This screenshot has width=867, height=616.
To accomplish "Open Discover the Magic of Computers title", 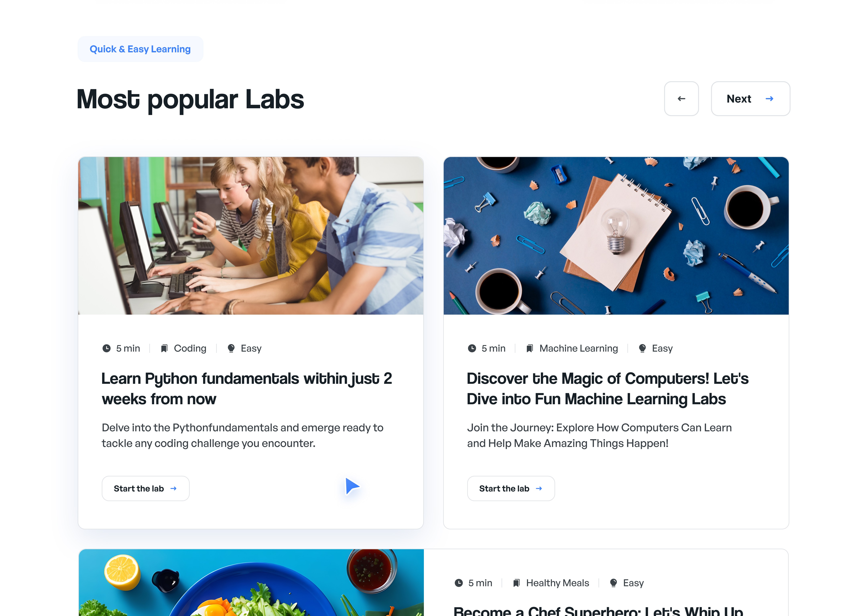I will pos(607,389).
